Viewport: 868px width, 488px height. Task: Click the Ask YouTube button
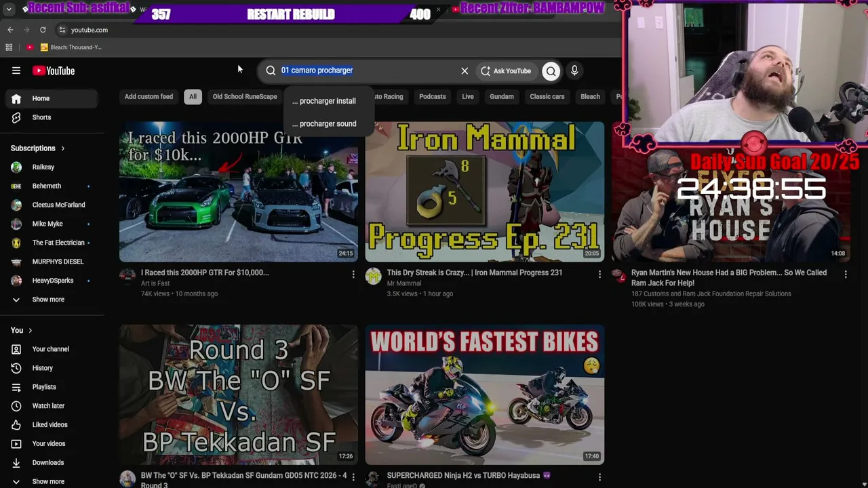[505, 70]
